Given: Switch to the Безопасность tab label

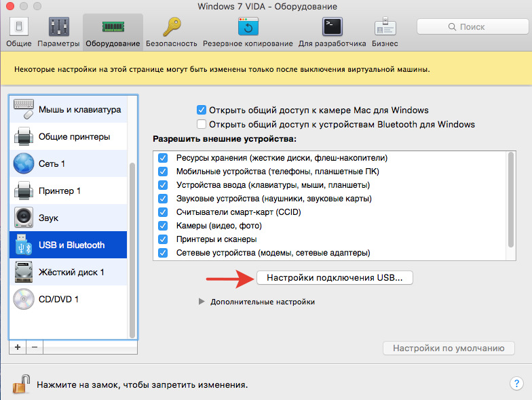Looking at the screenshot, I should point(171,43).
